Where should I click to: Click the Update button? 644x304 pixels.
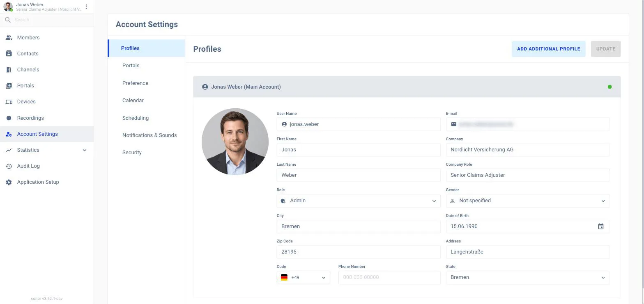605,49
